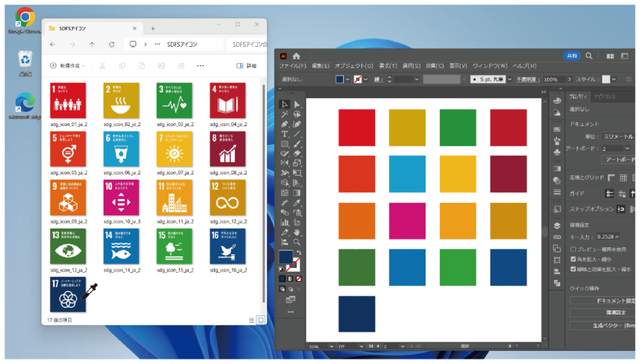Open the 効果(C) menu
Screen dimensions: 640x364
[x=435, y=66]
